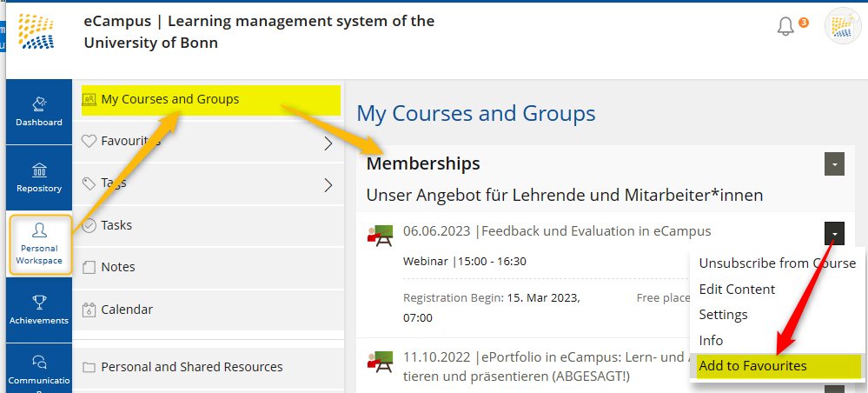Open Tasks in workspace menu

(116, 225)
